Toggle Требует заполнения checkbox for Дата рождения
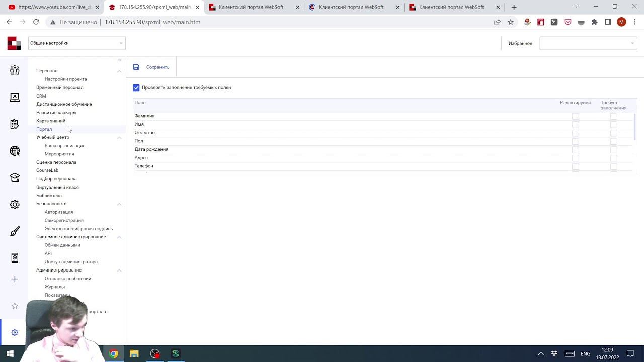The image size is (644, 362). point(614,150)
